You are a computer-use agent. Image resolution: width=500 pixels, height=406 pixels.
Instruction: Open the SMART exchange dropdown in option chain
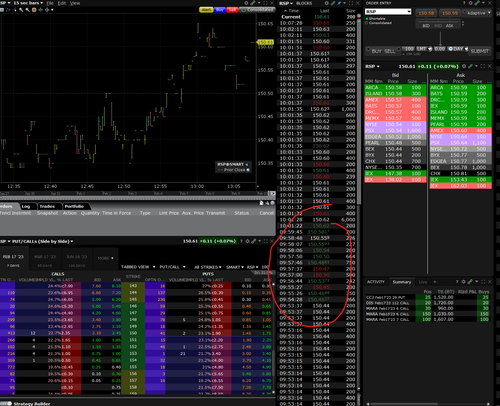coord(235,267)
